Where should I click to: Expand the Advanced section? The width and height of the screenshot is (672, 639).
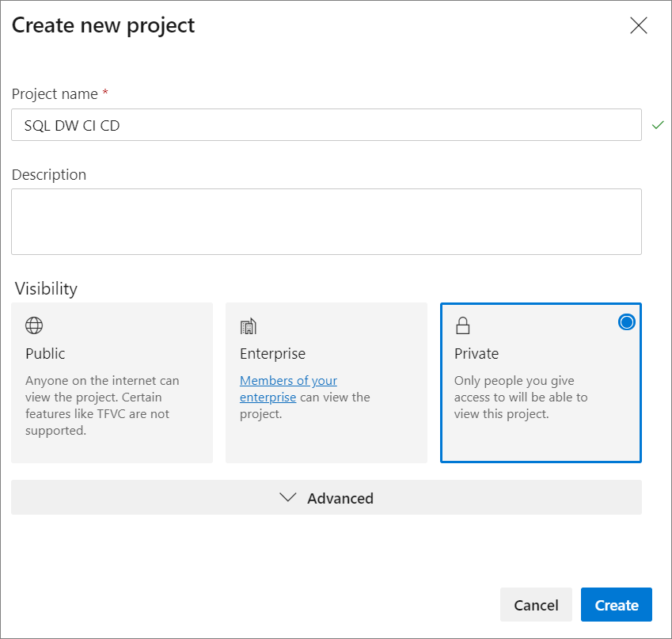tap(326, 498)
